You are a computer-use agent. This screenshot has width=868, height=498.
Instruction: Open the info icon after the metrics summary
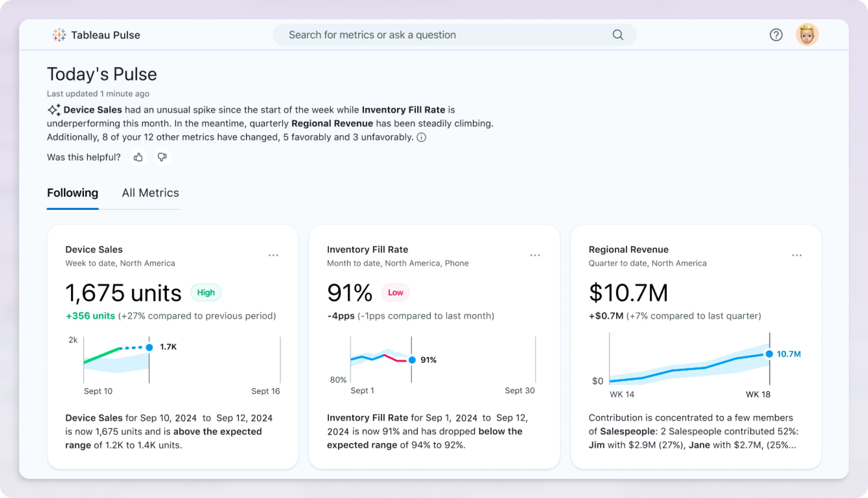422,138
